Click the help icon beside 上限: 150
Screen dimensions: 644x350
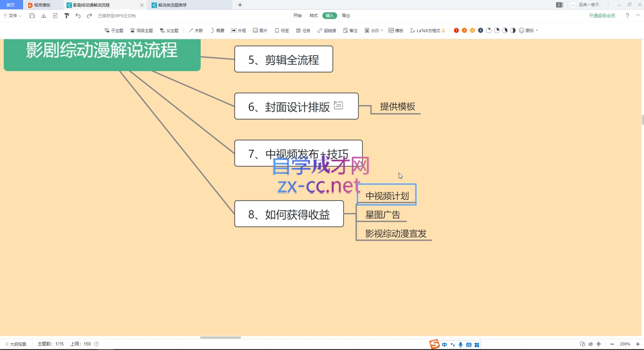click(96, 344)
